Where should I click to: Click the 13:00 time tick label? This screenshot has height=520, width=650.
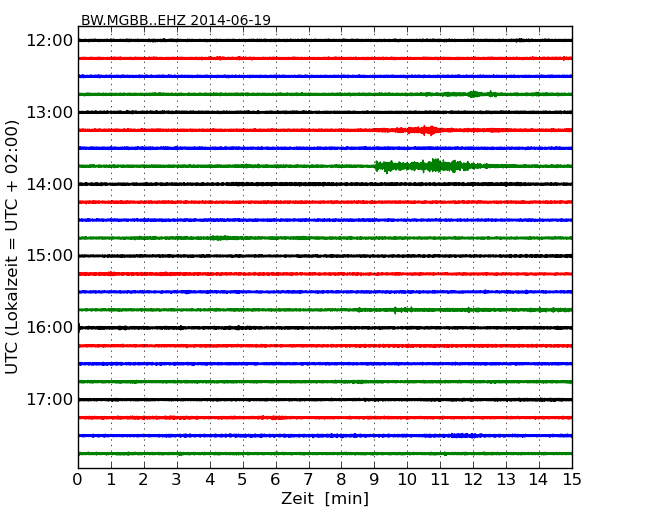[x=49, y=112]
